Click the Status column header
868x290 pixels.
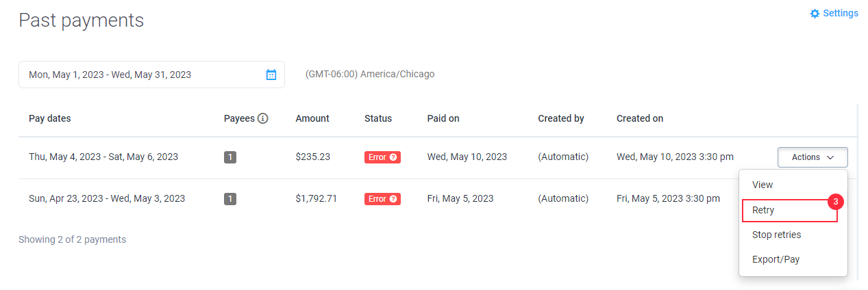[378, 118]
